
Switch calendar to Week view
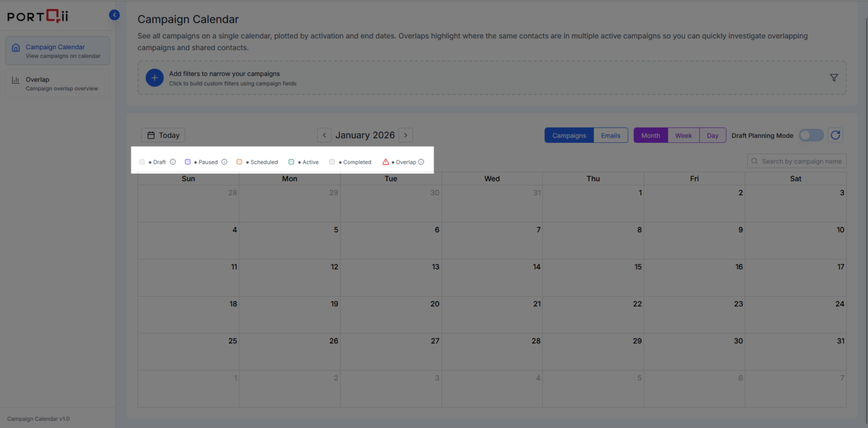683,136
